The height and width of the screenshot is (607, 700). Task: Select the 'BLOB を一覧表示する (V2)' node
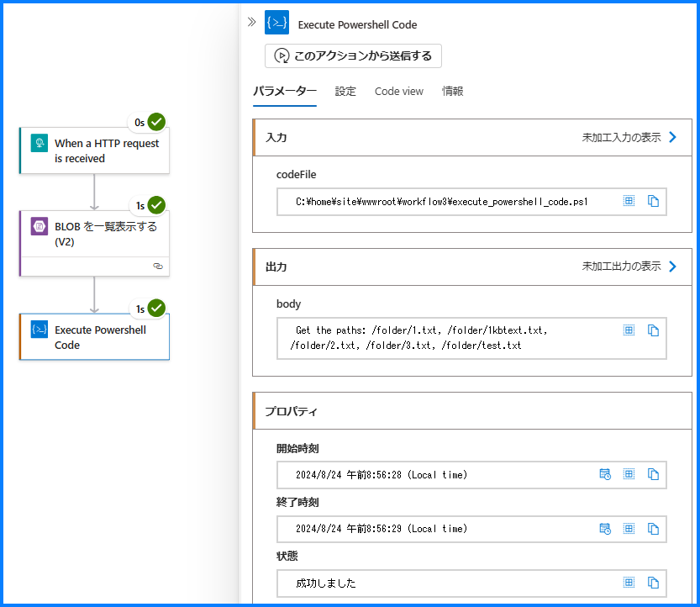tap(94, 244)
